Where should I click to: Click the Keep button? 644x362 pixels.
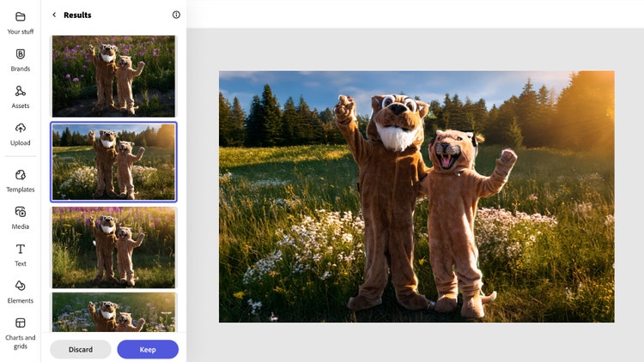point(148,349)
